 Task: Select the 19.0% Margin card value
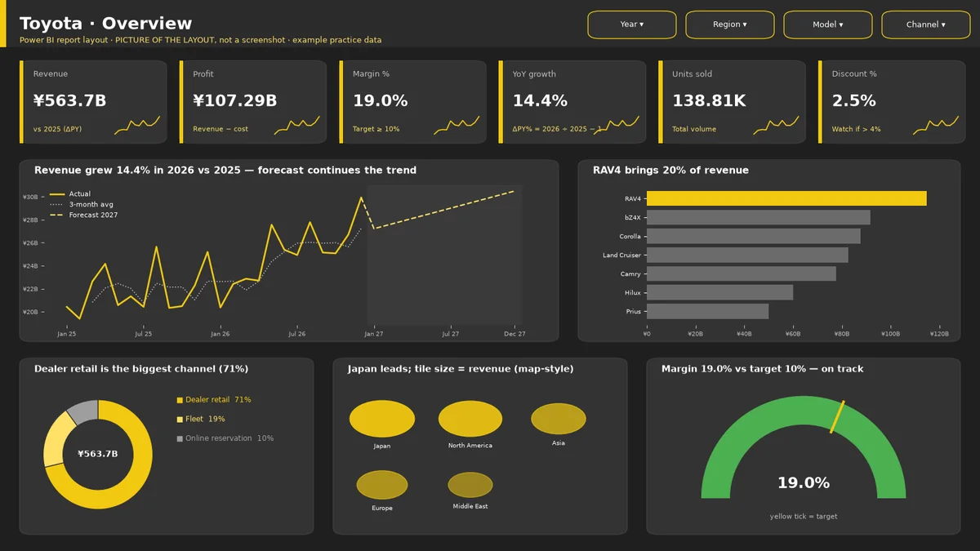380,101
